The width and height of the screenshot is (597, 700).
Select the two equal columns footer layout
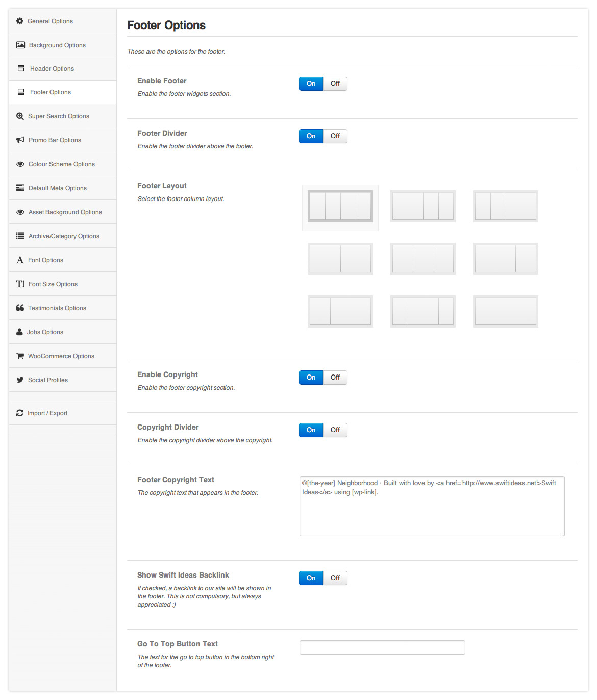pyautogui.click(x=340, y=259)
